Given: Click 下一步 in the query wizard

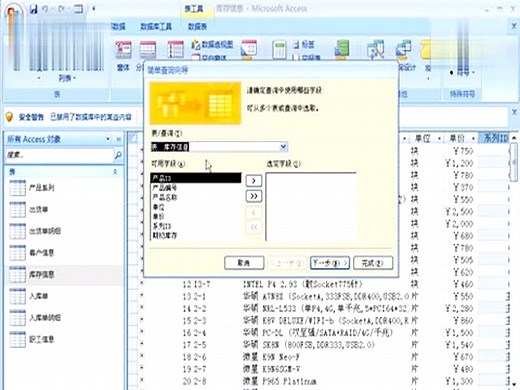Looking at the screenshot, I should pyautogui.click(x=330, y=263).
